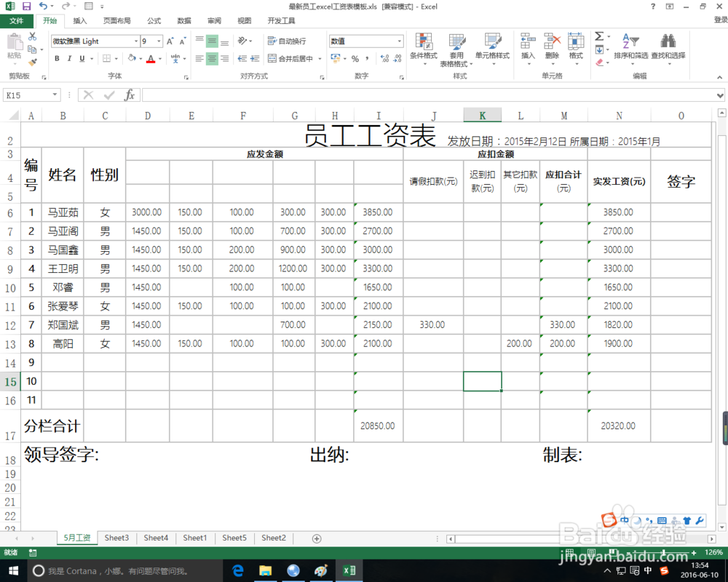
Task: Open the Cortana search box
Action: click(x=124, y=571)
